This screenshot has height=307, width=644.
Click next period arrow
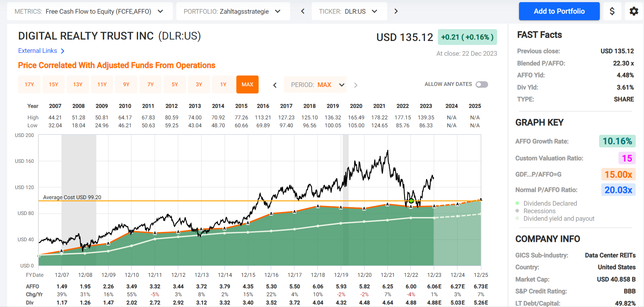click(x=356, y=85)
